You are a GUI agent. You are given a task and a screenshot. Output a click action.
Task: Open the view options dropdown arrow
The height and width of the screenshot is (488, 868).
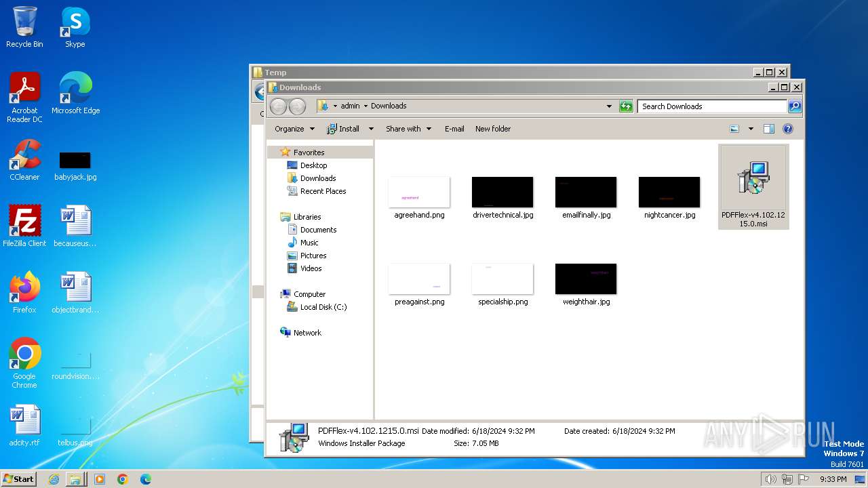coord(751,129)
